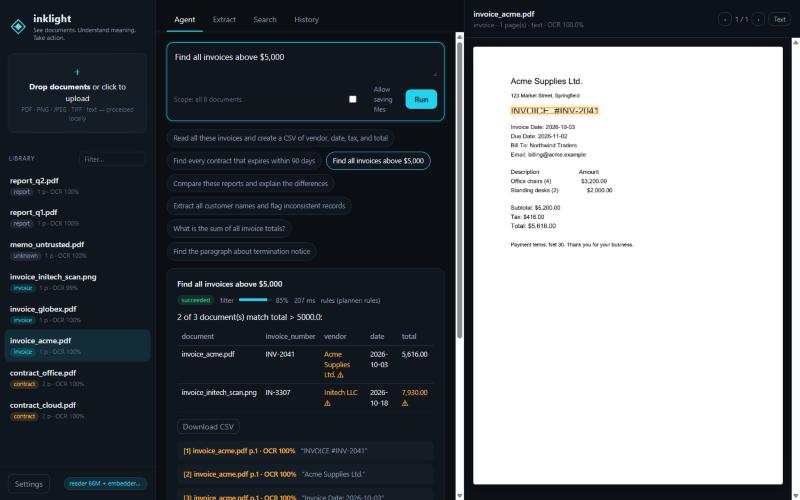Toggle the Allow saving files checkbox

pos(353,99)
